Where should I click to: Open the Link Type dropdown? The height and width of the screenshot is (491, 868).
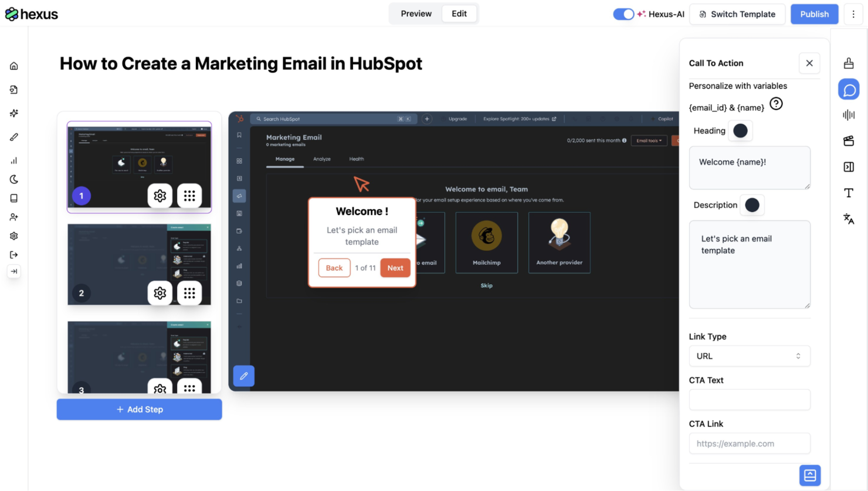coord(750,356)
